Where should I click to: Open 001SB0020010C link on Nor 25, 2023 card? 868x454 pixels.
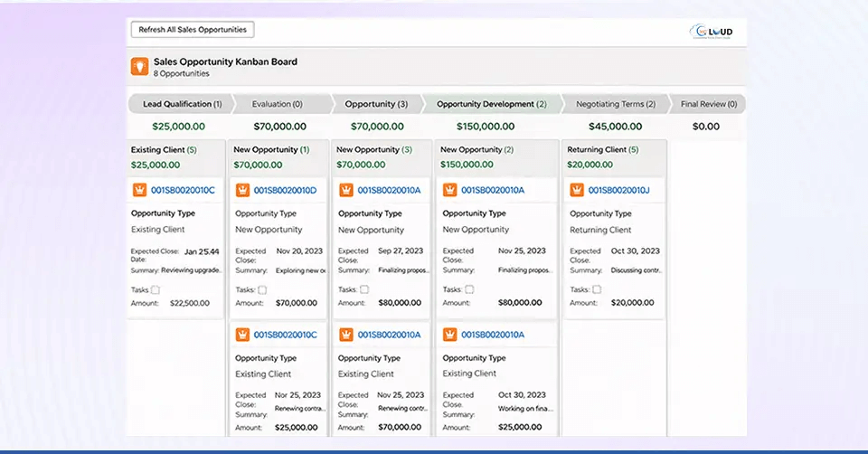(x=286, y=335)
